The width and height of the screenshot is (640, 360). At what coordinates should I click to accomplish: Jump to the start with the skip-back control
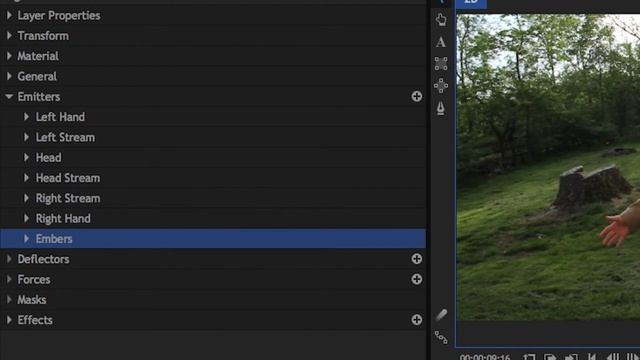coord(591,357)
